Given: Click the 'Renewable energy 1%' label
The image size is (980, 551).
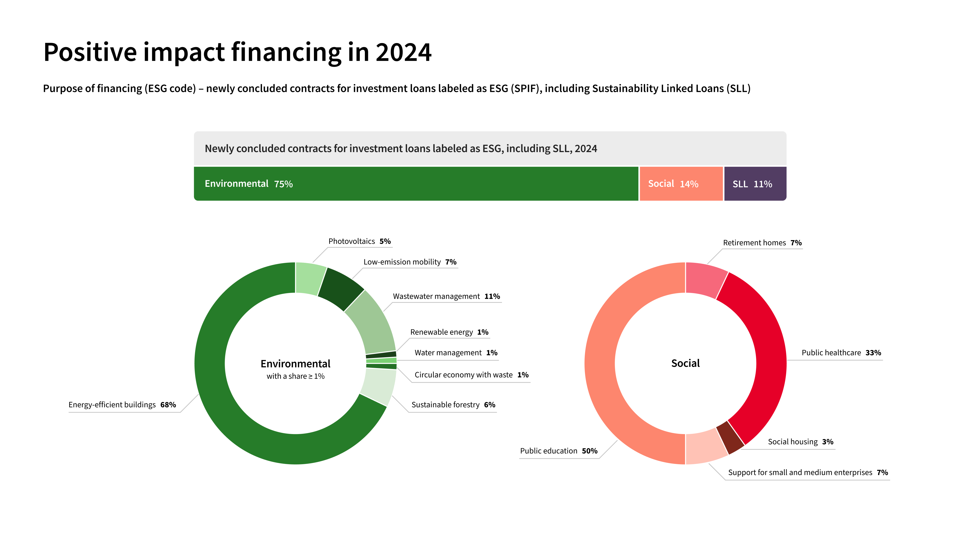Looking at the screenshot, I should point(449,332).
